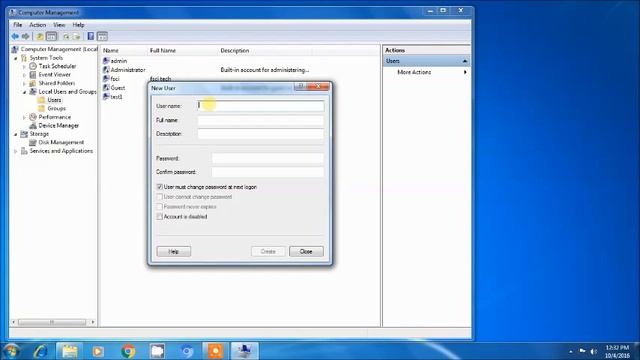Expand the Services and Applications node

(x=16, y=151)
